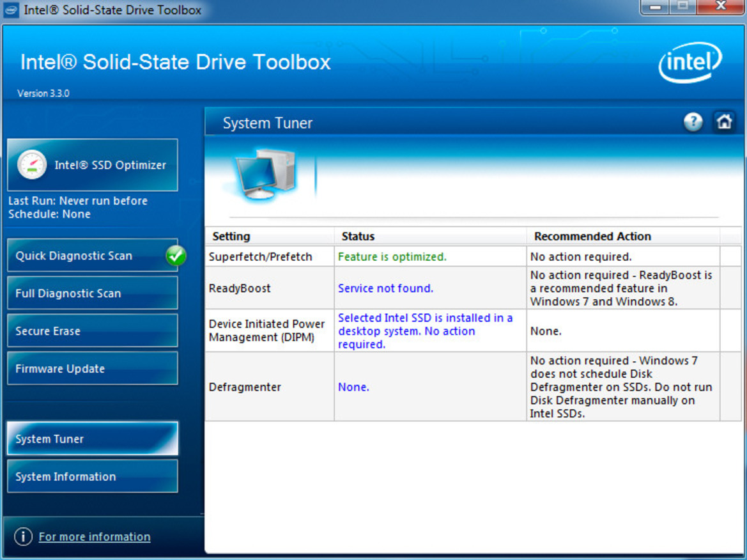Minimize the Intel SSD Toolbox window
747x560 pixels.
(656, 7)
